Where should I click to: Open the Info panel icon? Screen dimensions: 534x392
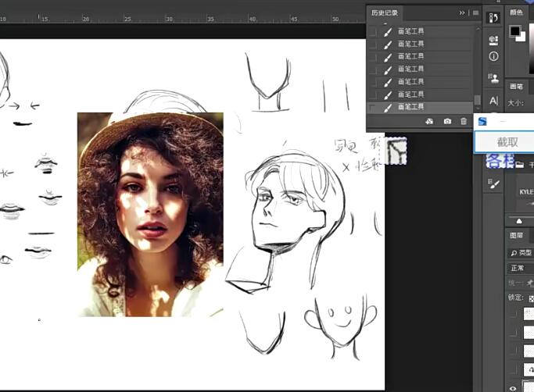[493, 56]
